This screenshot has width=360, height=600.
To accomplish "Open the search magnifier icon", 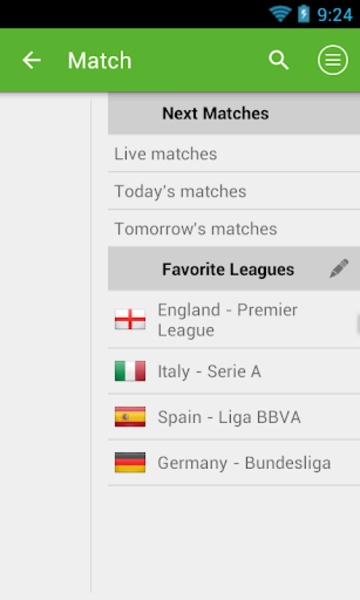I will pyautogui.click(x=279, y=60).
